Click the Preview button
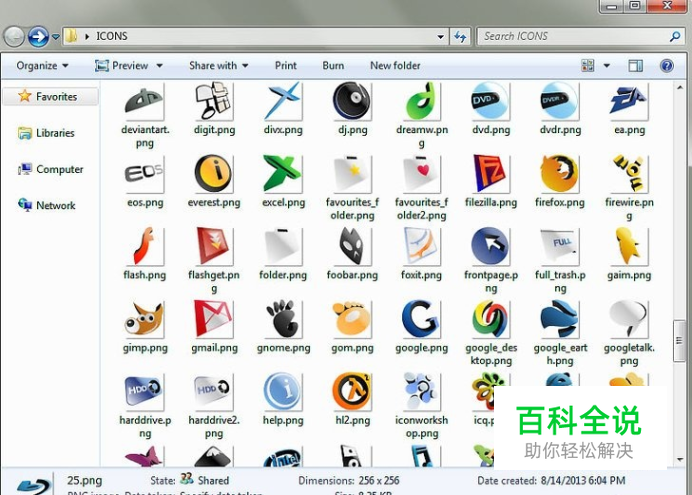The image size is (692, 495). [121, 66]
